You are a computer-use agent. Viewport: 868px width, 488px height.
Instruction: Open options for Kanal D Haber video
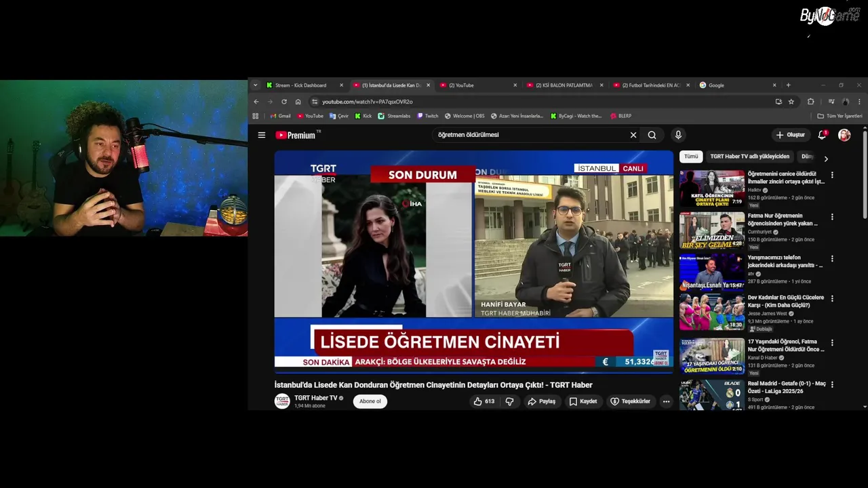pyautogui.click(x=832, y=343)
